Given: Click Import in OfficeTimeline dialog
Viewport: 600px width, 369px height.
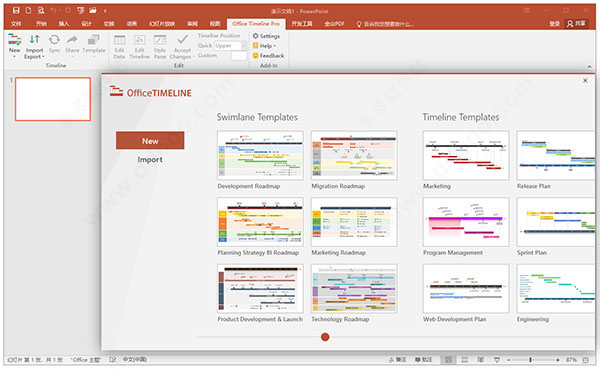Looking at the screenshot, I should 150,160.
